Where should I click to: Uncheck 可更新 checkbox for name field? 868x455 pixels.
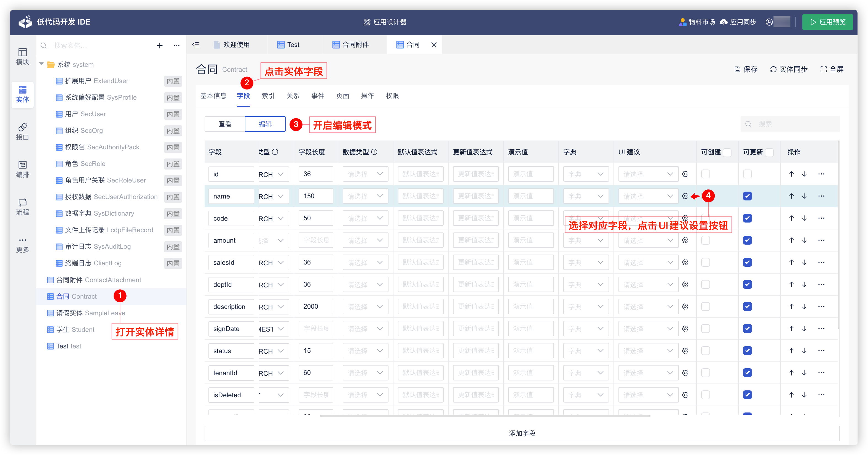coord(748,196)
